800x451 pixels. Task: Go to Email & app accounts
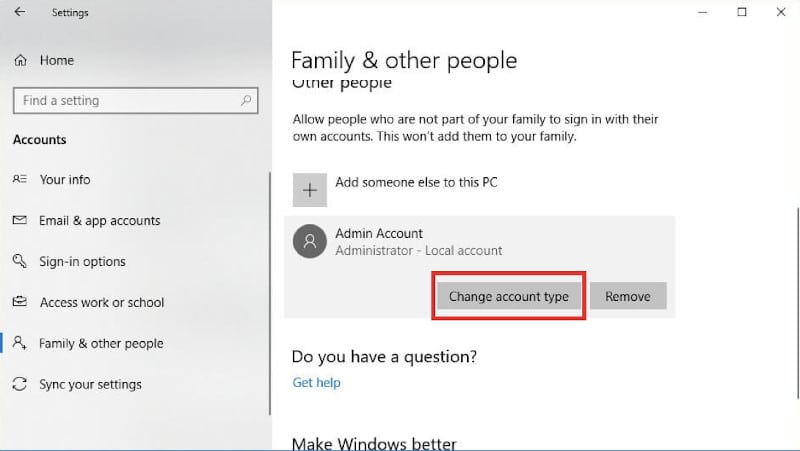click(99, 220)
